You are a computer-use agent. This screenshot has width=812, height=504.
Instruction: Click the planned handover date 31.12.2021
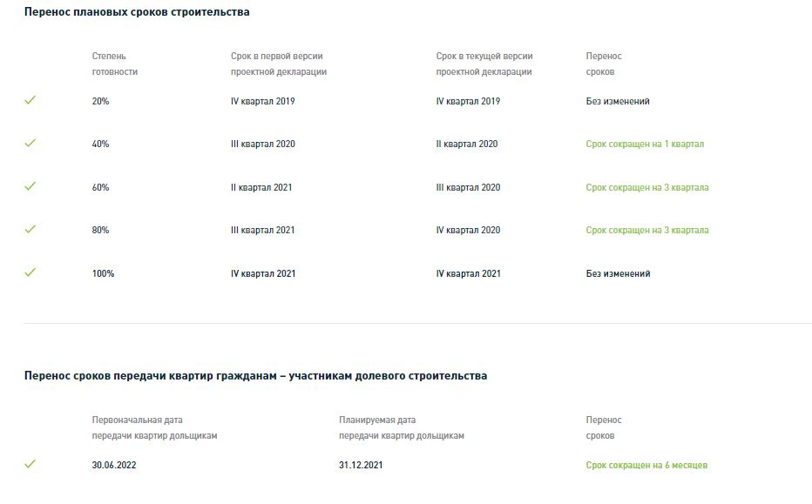coord(361,465)
